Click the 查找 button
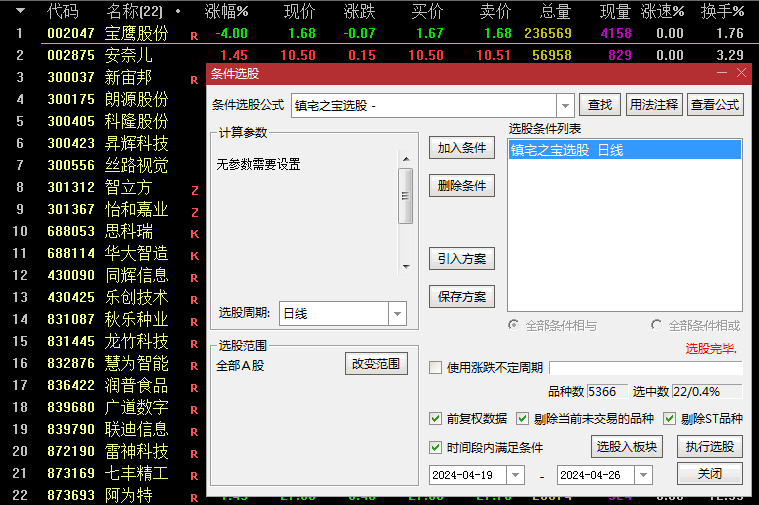This screenshot has height=505, width=759. pos(600,105)
